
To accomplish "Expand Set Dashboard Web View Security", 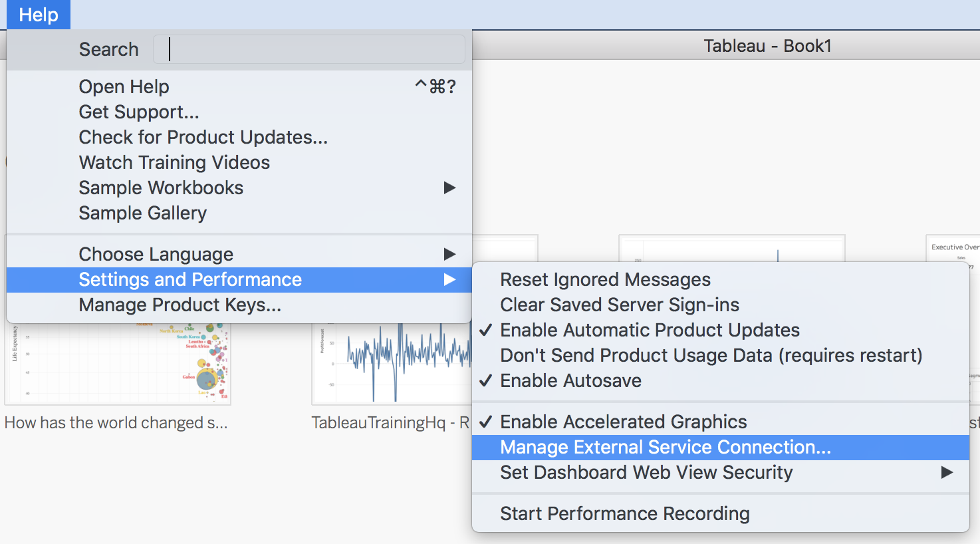I will (x=646, y=472).
